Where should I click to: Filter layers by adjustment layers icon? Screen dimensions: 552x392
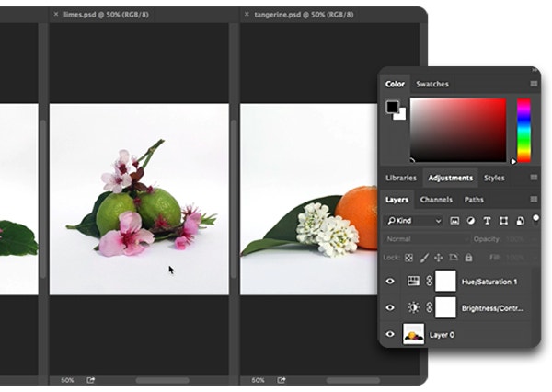point(470,221)
